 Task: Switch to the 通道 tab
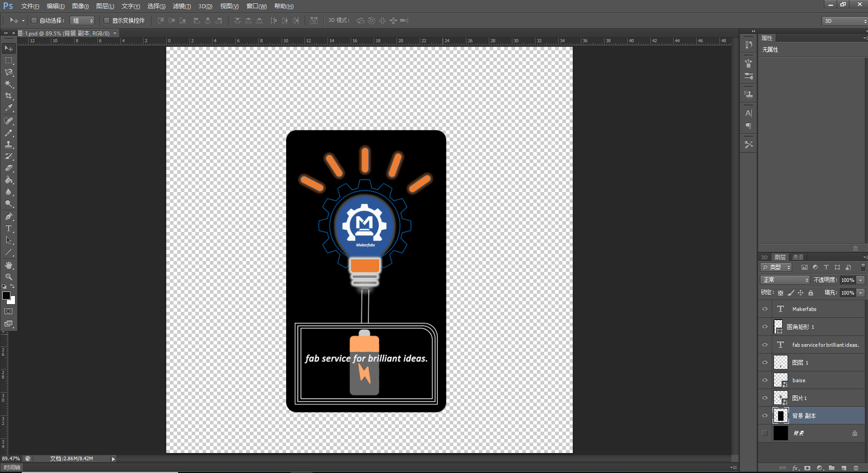[798, 257]
